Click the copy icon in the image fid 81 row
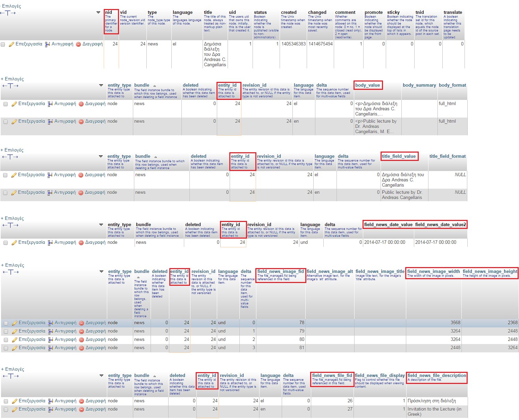Image resolution: width=519 pixels, height=420 pixels. tap(51, 348)
